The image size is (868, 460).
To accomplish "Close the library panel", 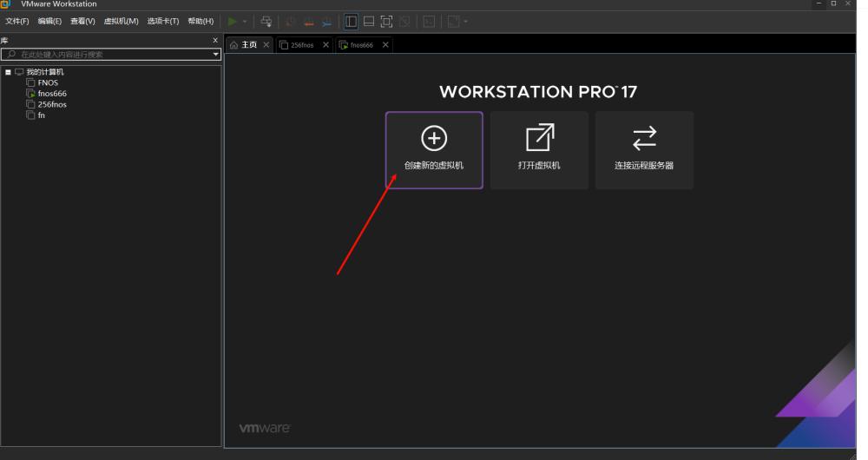I will click(x=215, y=40).
